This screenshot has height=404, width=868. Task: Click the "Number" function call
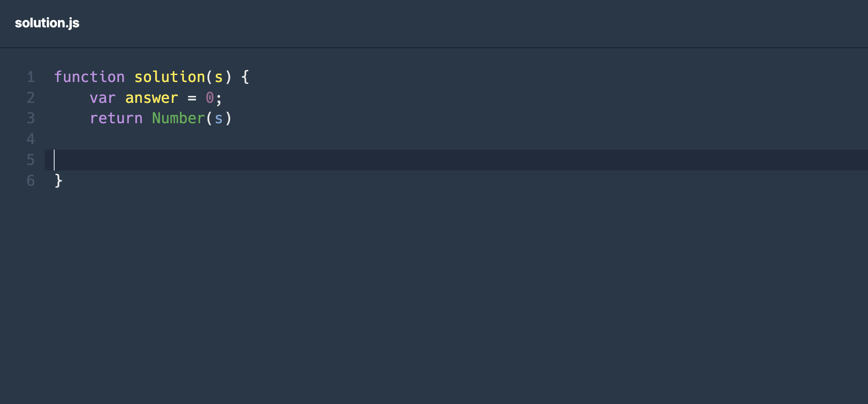pyautogui.click(x=178, y=118)
